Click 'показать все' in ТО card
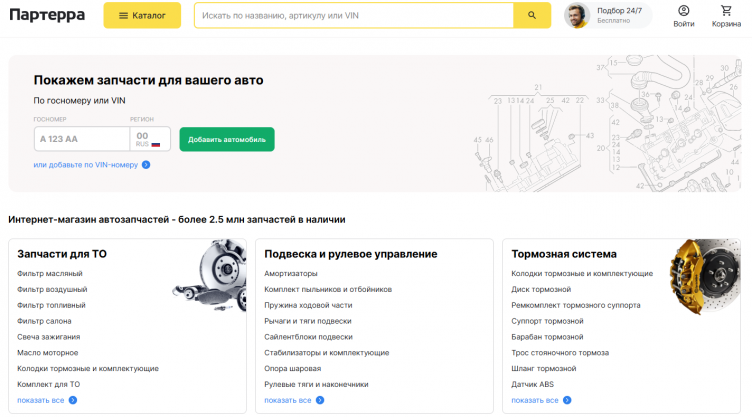752x417 pixels. (41, 400)
